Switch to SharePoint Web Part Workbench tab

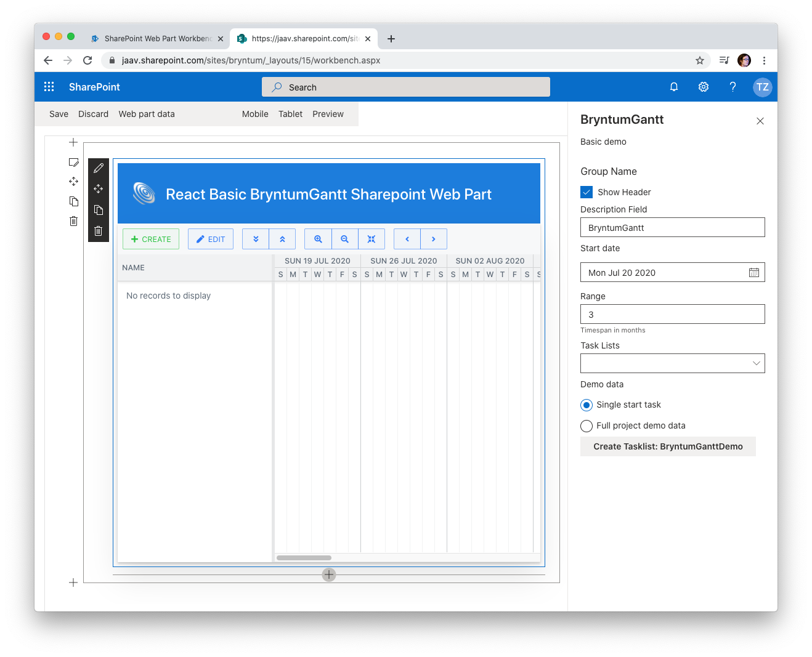point(156,38)
